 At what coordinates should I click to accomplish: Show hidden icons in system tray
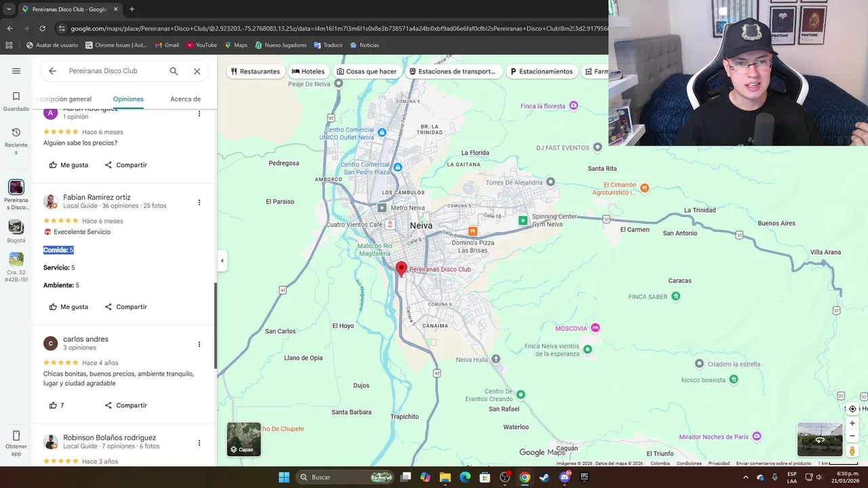[745, 477]
